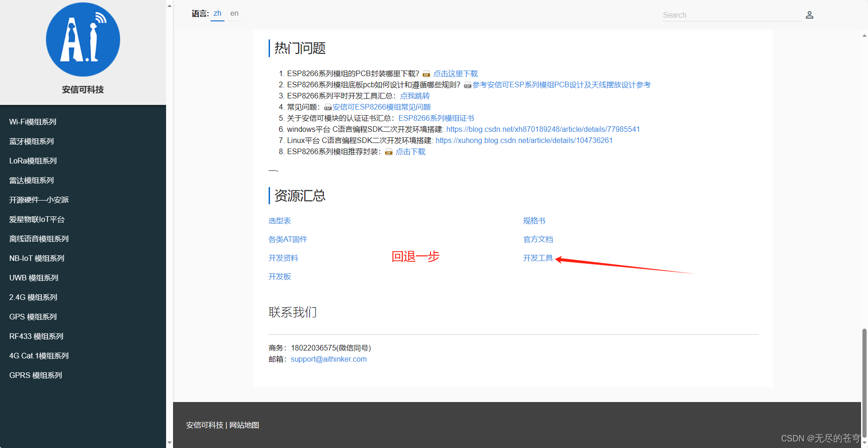
Task: Click 安信可科技 title under logo
Action: (83, 90)
